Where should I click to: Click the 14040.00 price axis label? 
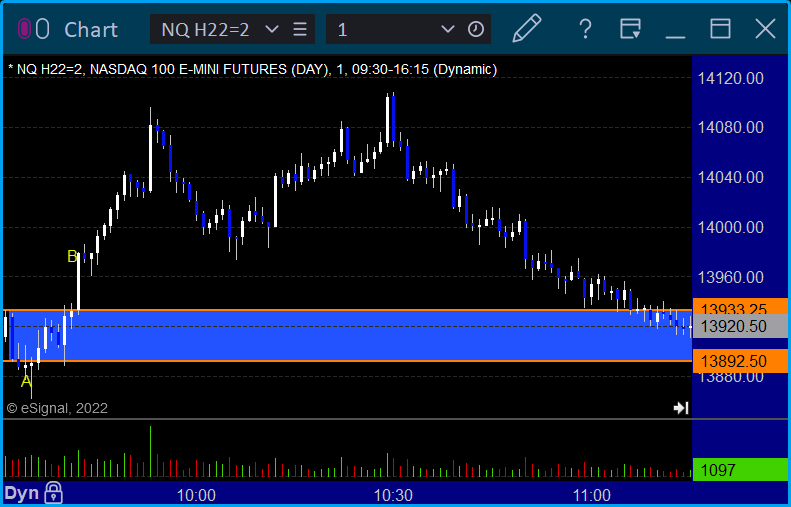[730, 177]
